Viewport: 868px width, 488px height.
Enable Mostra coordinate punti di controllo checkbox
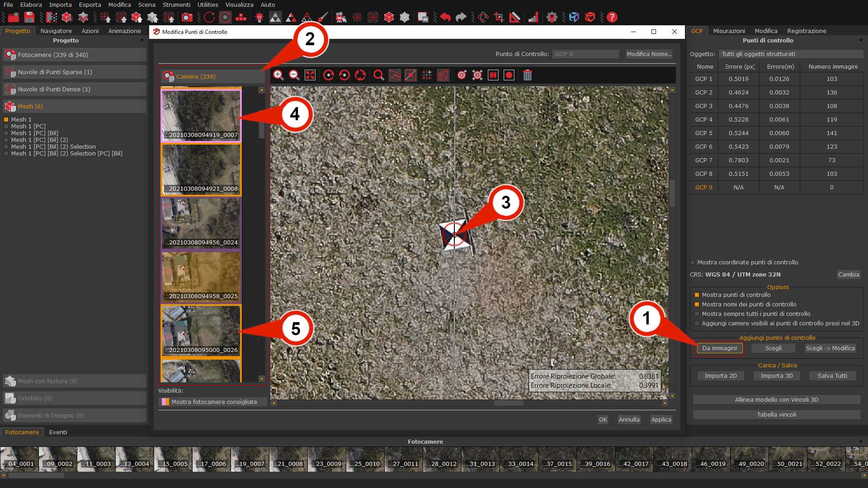[692, 263]
